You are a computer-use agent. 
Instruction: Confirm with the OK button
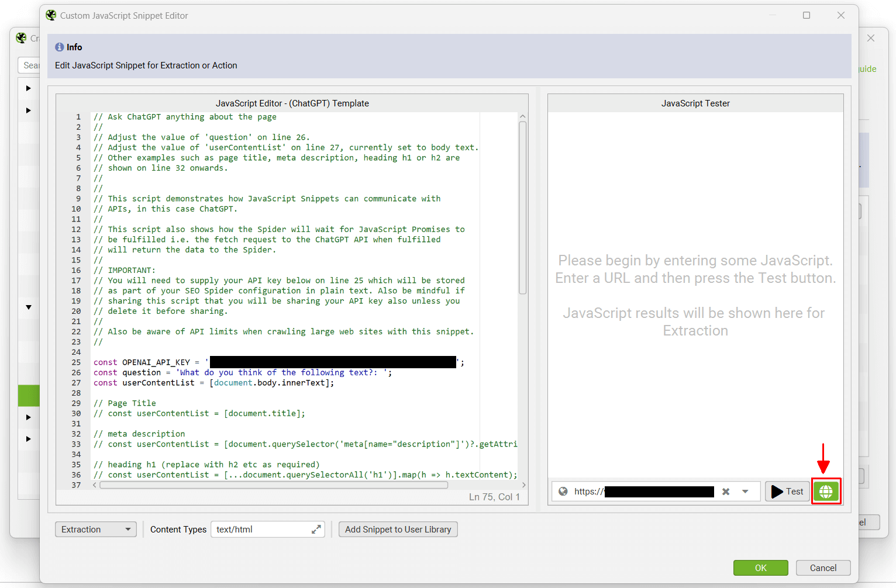coord(761,568)
